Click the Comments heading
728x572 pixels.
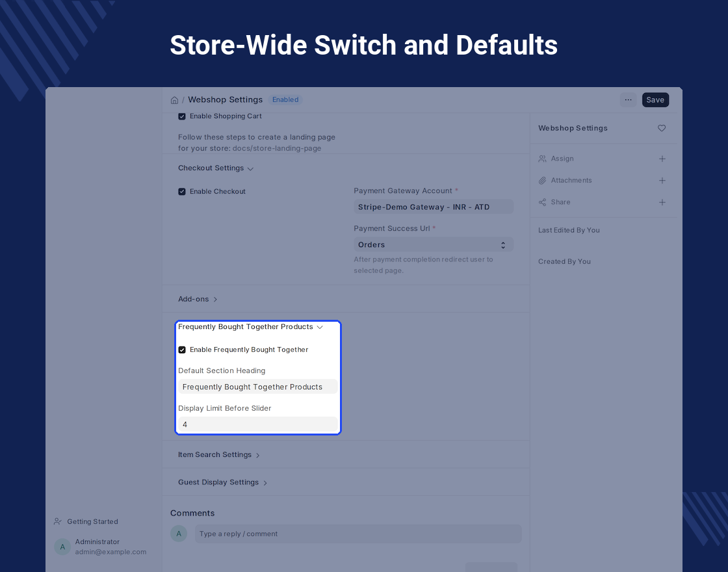pyautogui.click(x=192, y=513)
